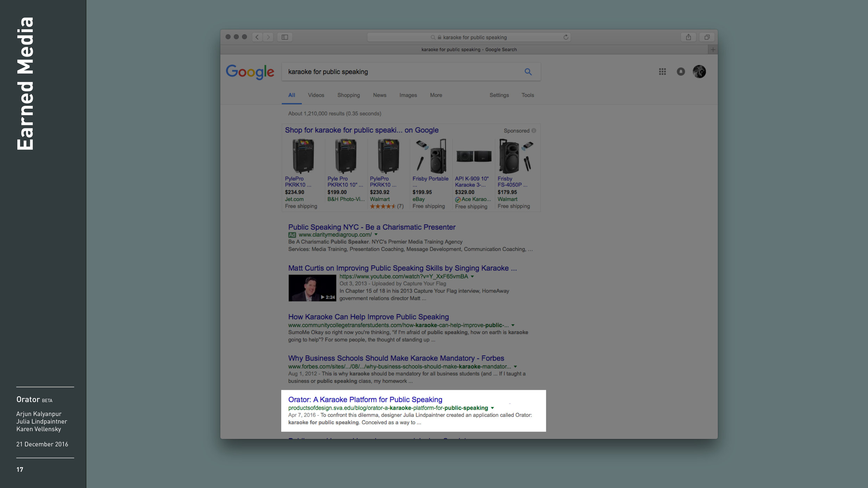Open the Frisby Portable product title link
Screen dimensions: 868x488
point(430,179)
